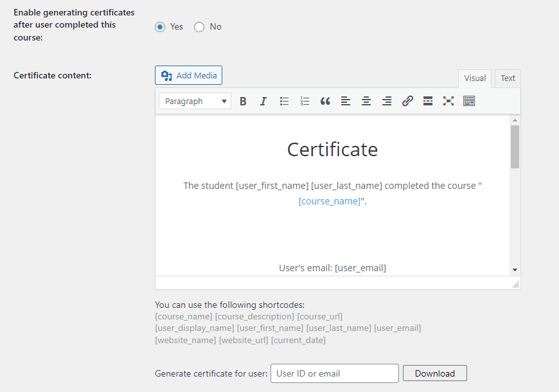Toggle bold formatting in the editor
The image size is (559, 392).
coord(243,102)
